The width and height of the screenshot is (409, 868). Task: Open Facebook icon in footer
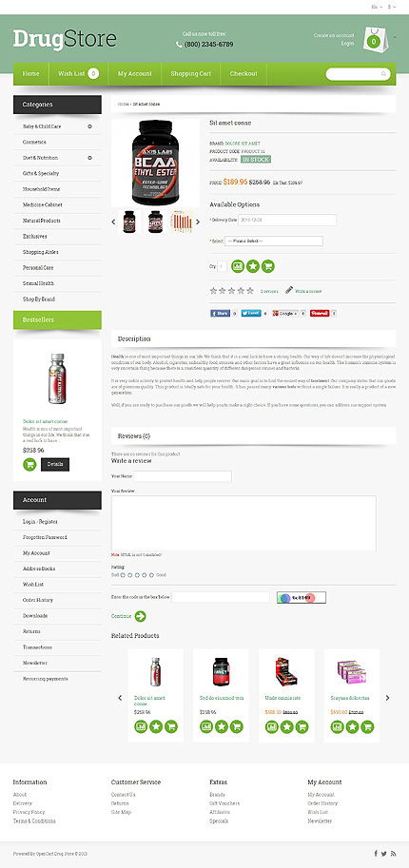(376, 854)
